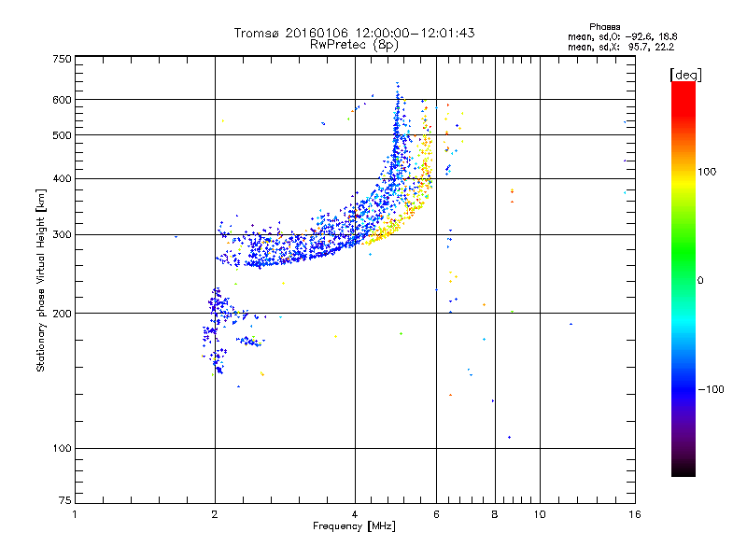This screenshot has height=560, width=747.
Task: Click the plot title 'Tromsø 20160106 12:00:00-12:01:43'
Action: click(x=354, y=33)
